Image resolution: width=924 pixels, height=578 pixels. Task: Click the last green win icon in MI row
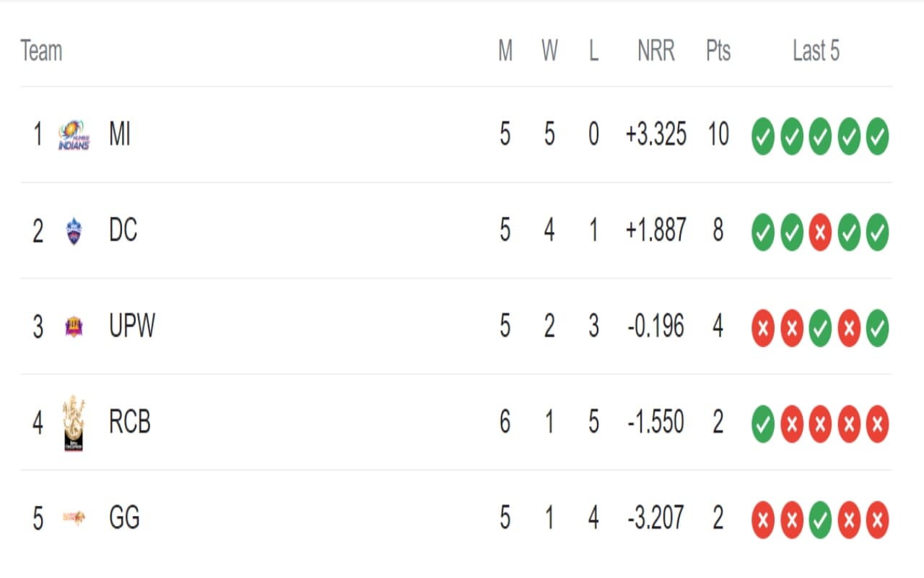tap(877, 136)
